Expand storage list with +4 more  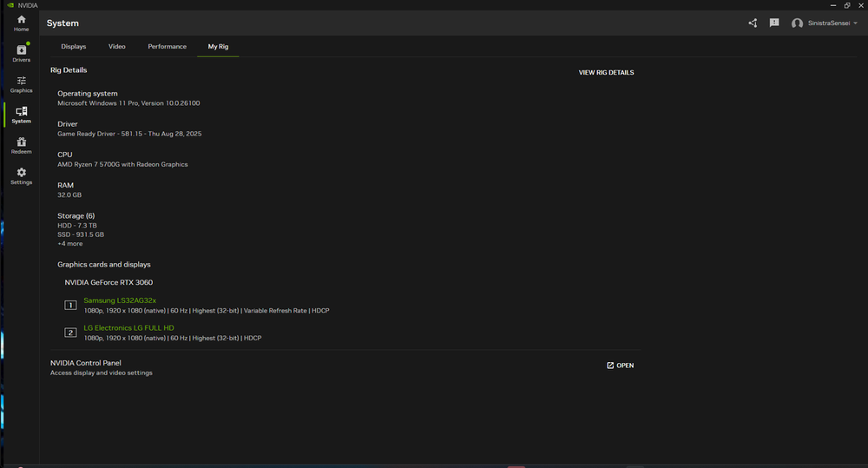pyautogui.click(x=70, y=244)
